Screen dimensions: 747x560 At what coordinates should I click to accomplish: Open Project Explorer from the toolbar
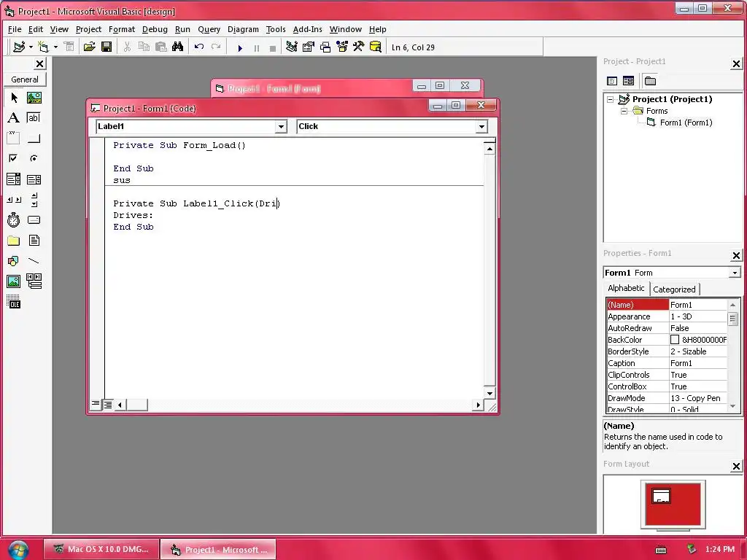click(x=292, y=47)
